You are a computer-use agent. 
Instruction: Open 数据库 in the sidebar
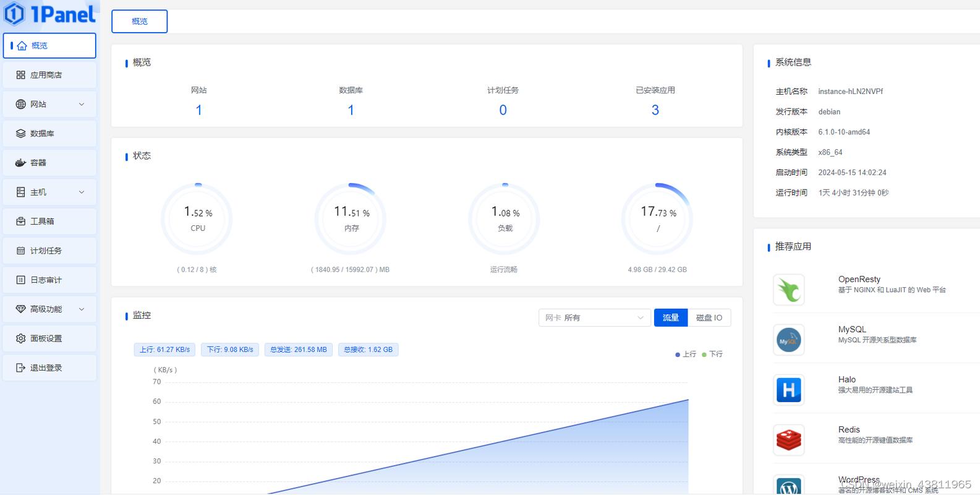pyautogui.click(x=49, y=134)
